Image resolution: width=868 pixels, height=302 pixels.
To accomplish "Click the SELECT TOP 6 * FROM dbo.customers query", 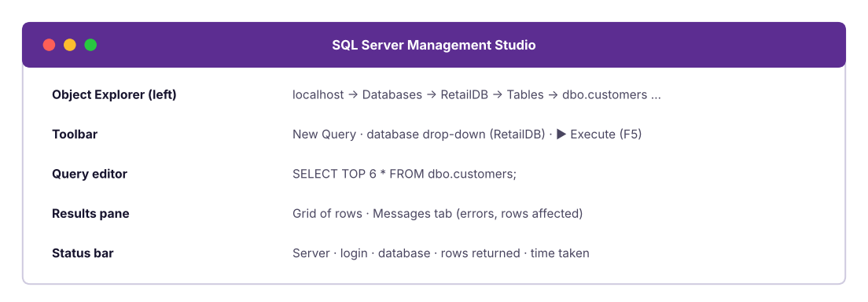I will [x=404, y=174].
